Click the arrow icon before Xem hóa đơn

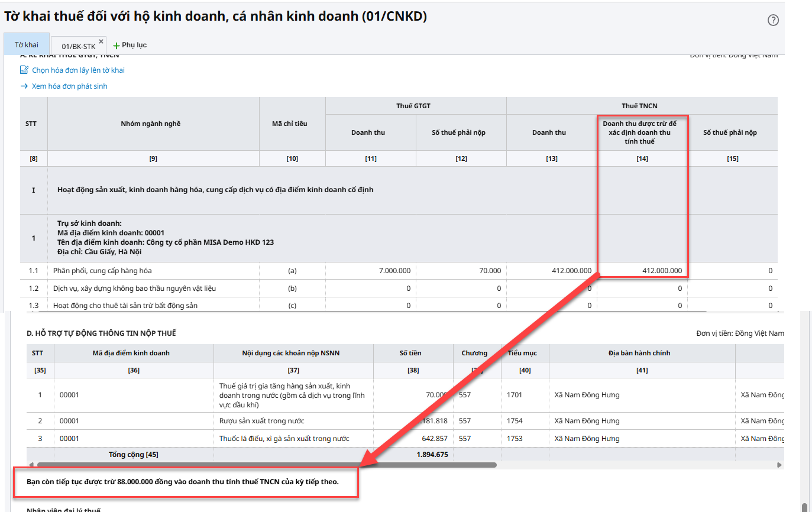(24, 86)
